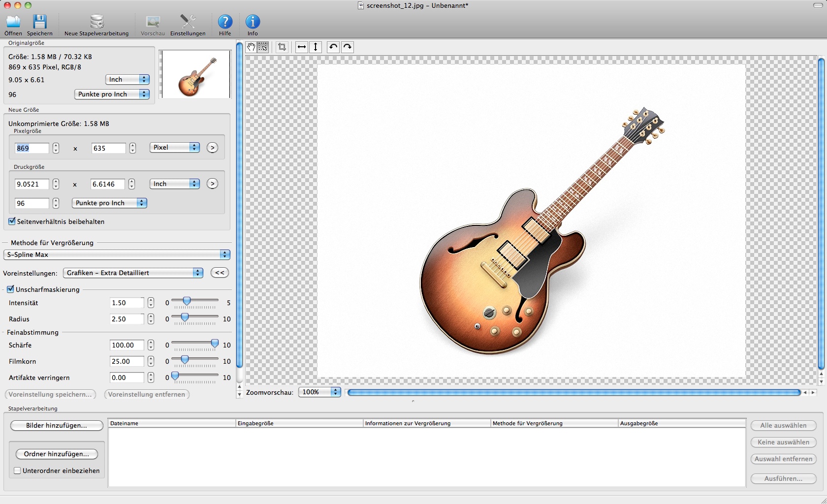Activate the crop tool
The width and height of the screenshot is (827, 504).
[x=282, y=47]
